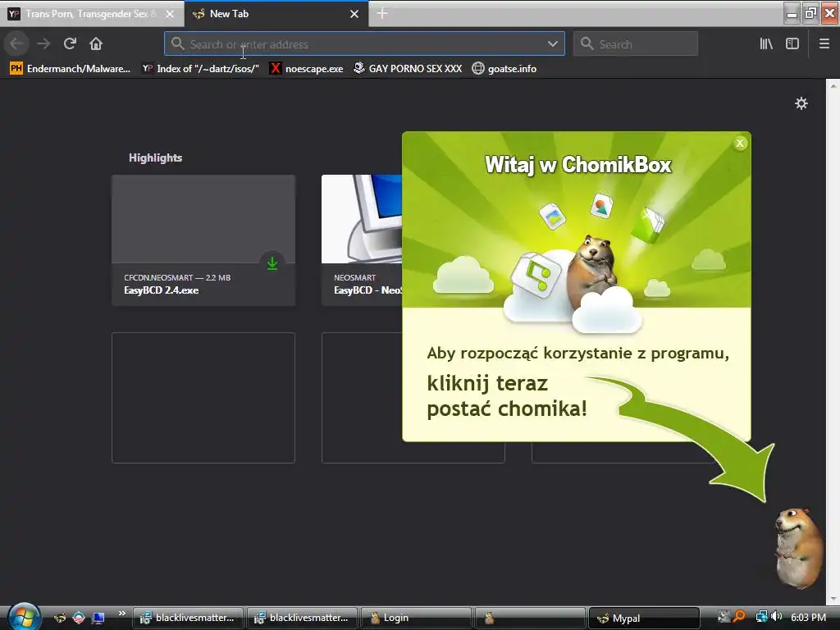Click the Witaj w ChomikBox heading
Image resolution: width=840 pixels, height=630 pixels.
[577, 164]
